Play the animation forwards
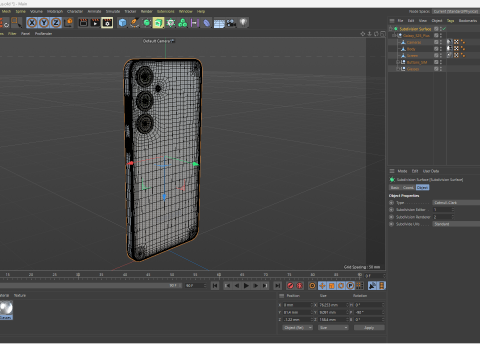The image size is (480, 360). (246, 286)
